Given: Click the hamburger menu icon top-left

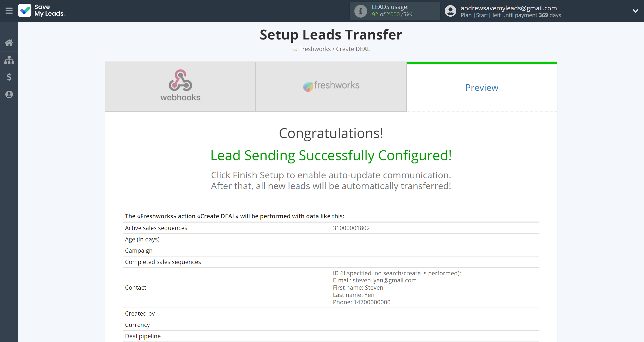Looking at the screenshot, I should click(x=10, y=11).
